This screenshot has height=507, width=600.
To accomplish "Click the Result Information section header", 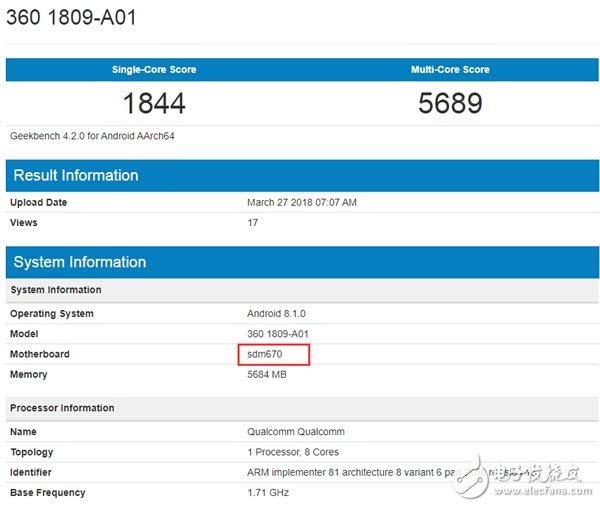I will (76, 175).
